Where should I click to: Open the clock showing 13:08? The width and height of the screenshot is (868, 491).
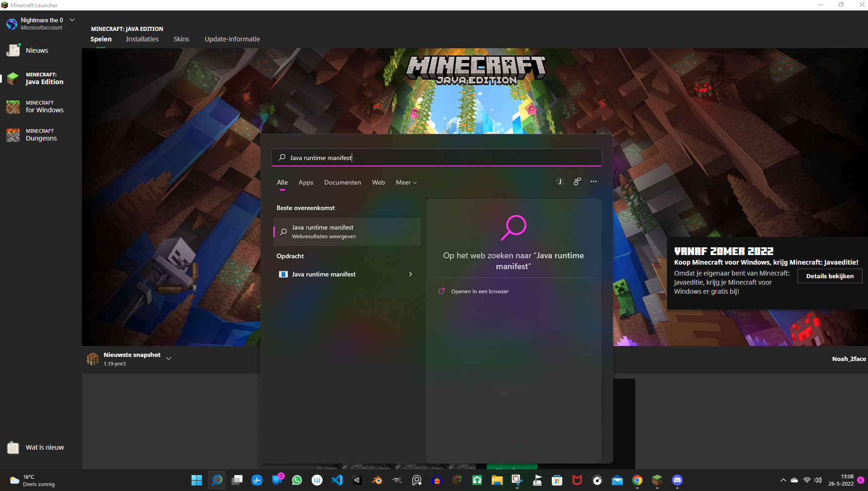coord(841,480)
